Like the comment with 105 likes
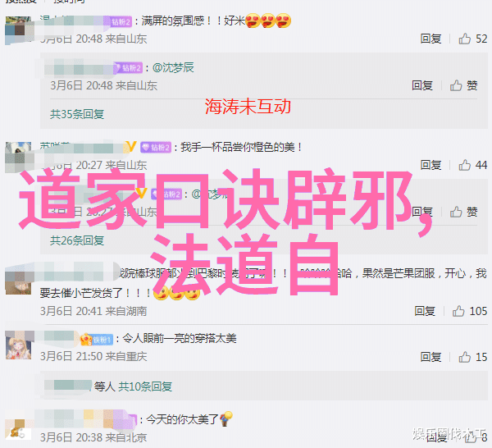Screen dimensions: 492x448 (x=458, y=311)
